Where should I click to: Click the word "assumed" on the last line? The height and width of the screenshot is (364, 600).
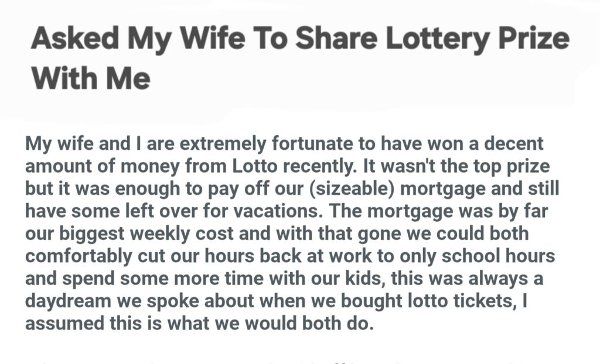(x=63, y=324)
